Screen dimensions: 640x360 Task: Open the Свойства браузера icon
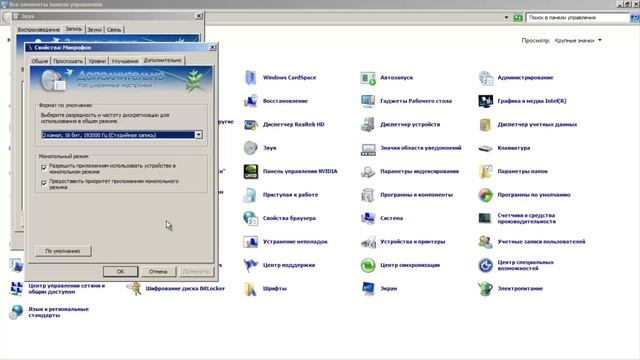click(x=250, y=218)
